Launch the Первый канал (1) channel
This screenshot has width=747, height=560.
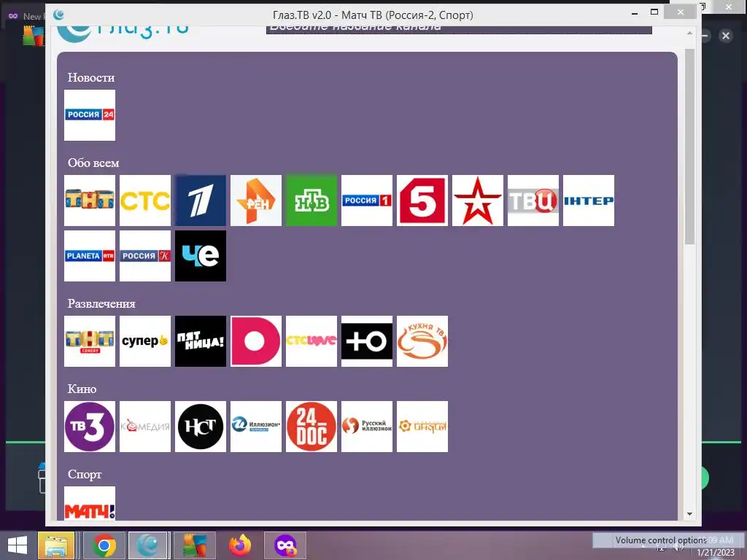201,201
